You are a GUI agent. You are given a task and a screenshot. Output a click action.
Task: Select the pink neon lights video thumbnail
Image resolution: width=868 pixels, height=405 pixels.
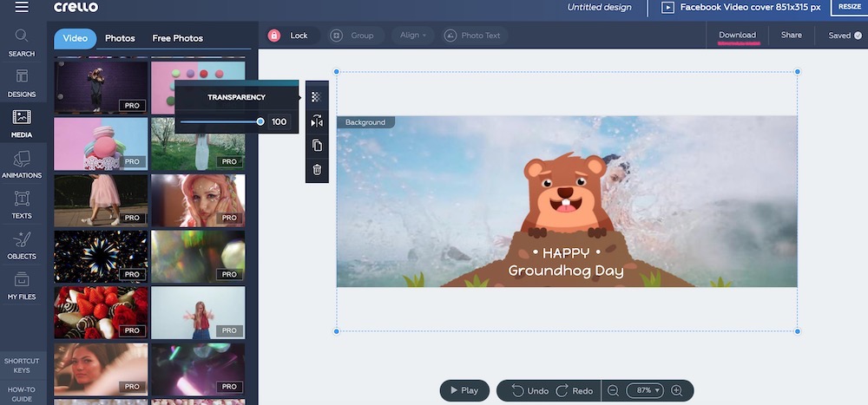pos(198,369)
